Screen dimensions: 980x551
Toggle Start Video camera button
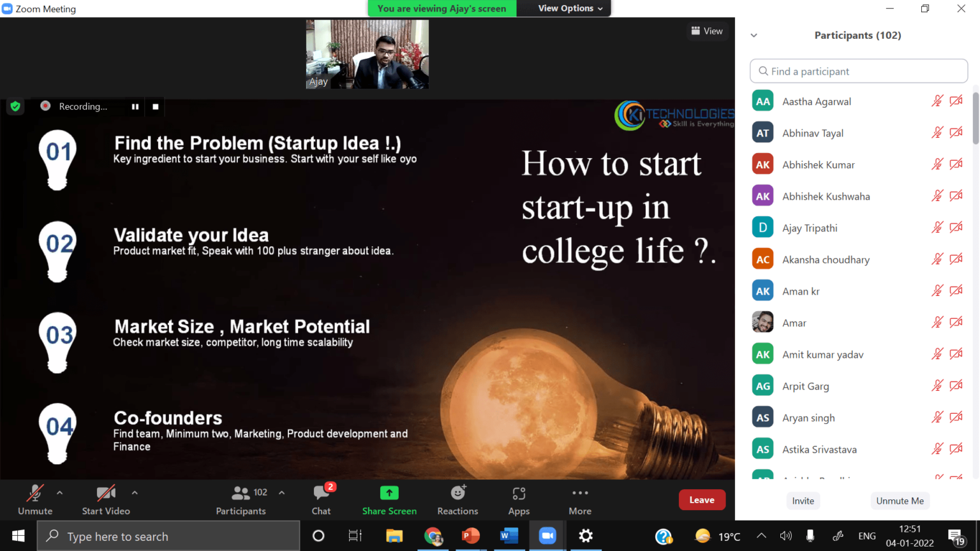pyautogui.click(x=105, y=494)
